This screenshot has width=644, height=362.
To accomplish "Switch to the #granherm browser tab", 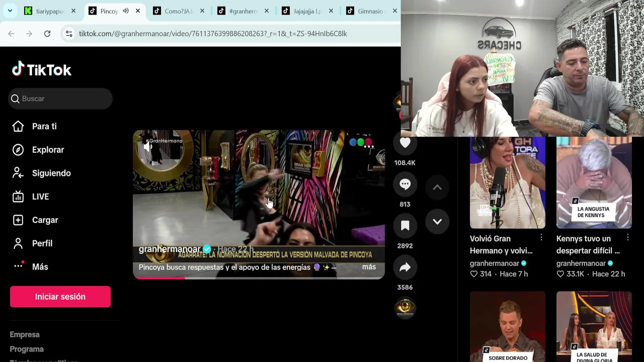I will tap(238, 11).
